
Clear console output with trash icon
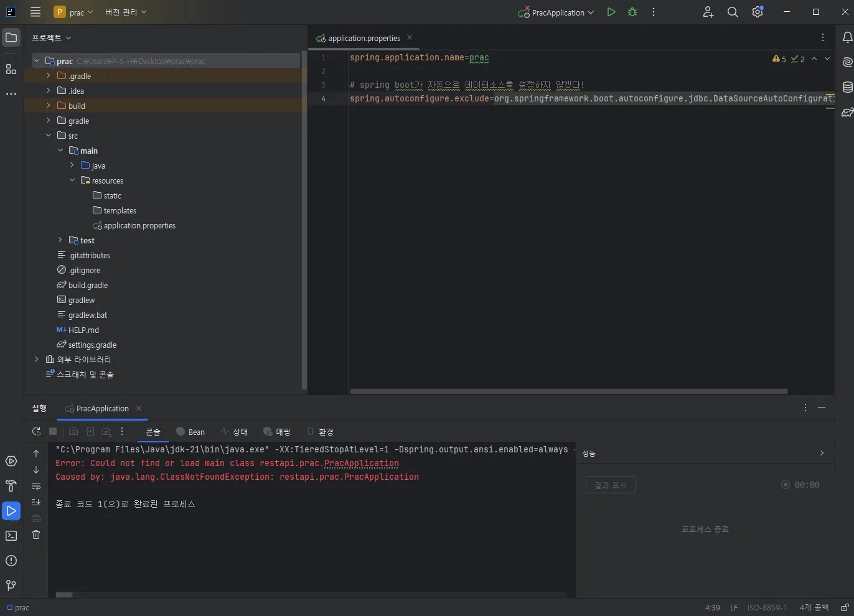[36, 534]
